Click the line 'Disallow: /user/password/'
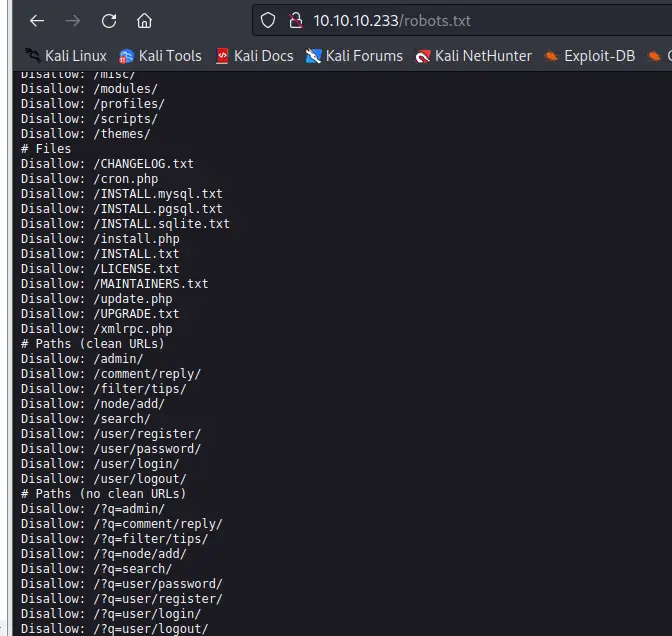 point(111,449)
